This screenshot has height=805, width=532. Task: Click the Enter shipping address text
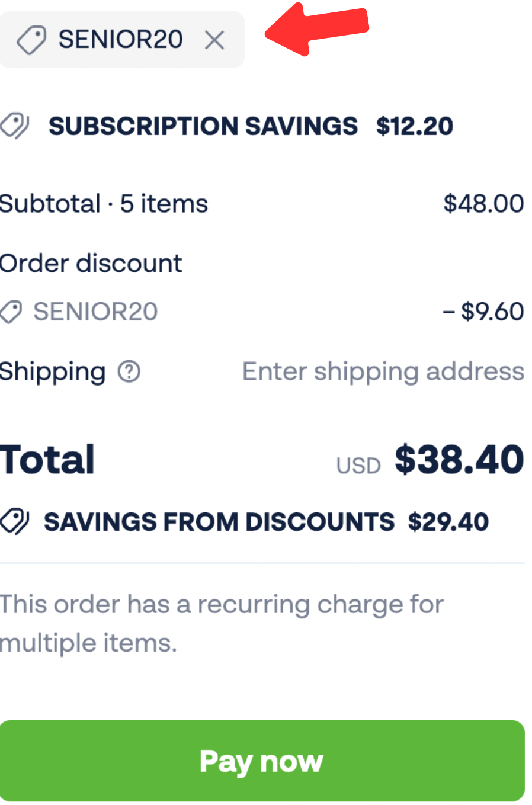pyautogui.click(x=383, y=372)
